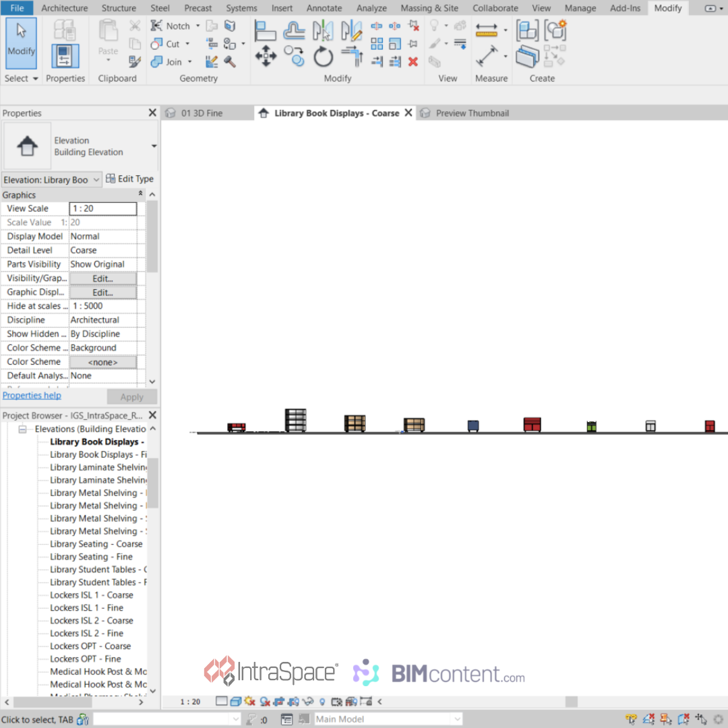728x728 pixels.
Task: Click the Edit Type button
Action: 129,179
